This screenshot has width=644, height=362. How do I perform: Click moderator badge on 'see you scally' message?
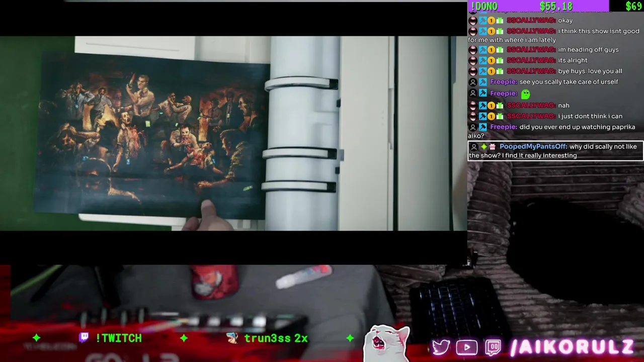[482, 82]
